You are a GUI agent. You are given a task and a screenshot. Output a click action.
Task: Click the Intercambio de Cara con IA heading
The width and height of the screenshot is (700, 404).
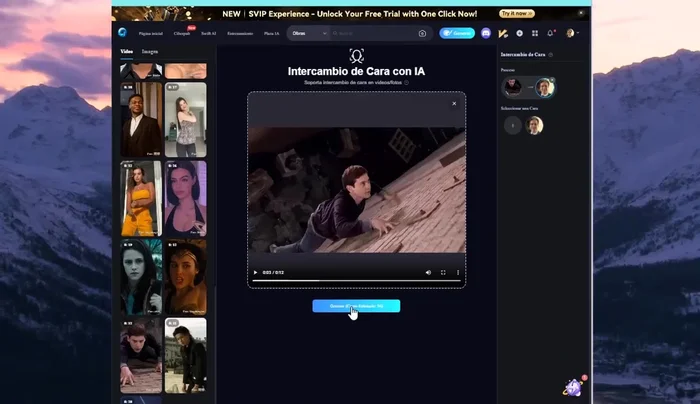[356, 71]
